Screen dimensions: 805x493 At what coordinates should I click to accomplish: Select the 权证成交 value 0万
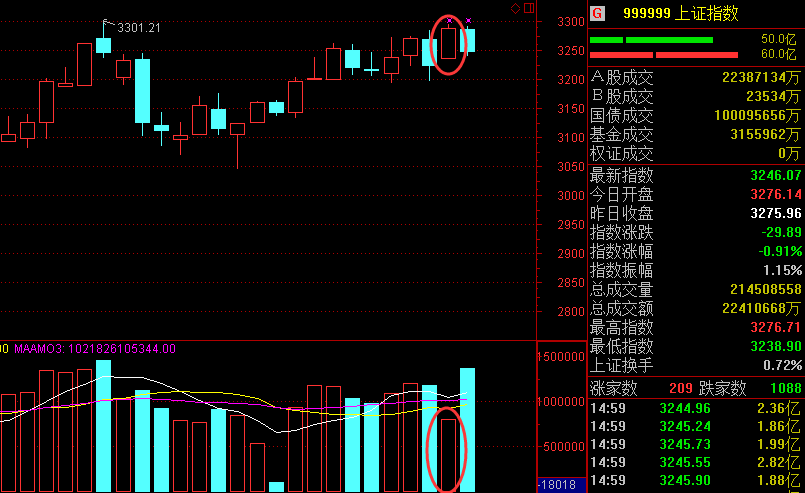point(789,154)
